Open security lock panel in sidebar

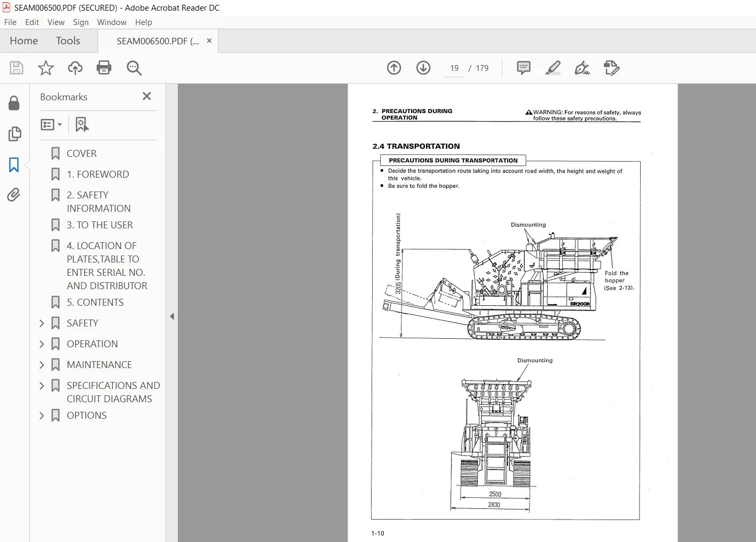pos(14,103)
